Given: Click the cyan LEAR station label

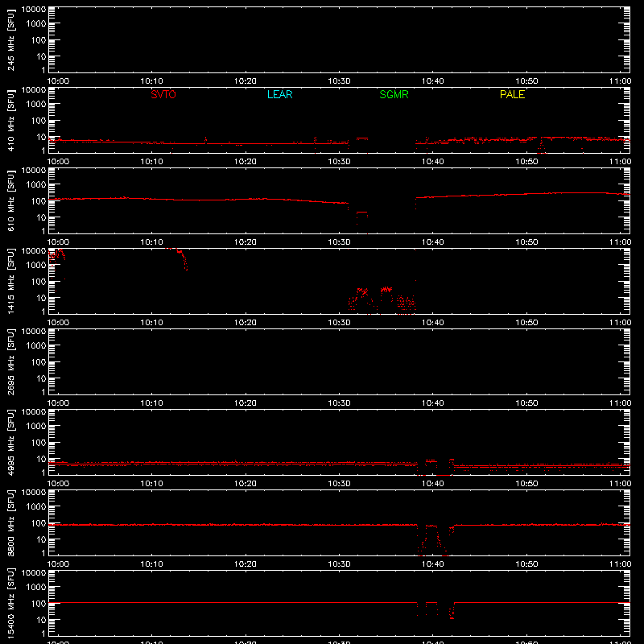Looking at the screenshot, I should pos(279,94).
